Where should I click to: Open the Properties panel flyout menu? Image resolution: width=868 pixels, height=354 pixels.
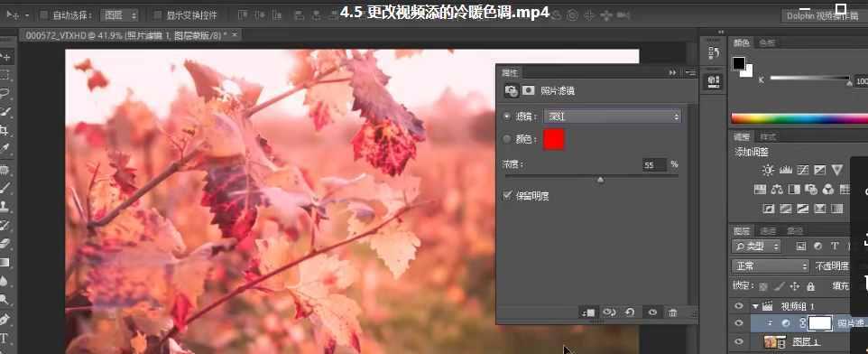pos(690,72)
